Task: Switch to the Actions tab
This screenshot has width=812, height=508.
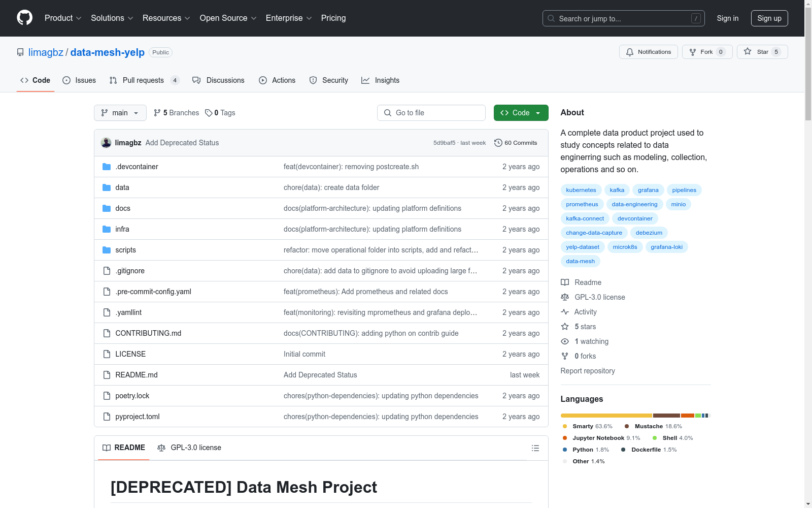Action: (x=277, y=80)
